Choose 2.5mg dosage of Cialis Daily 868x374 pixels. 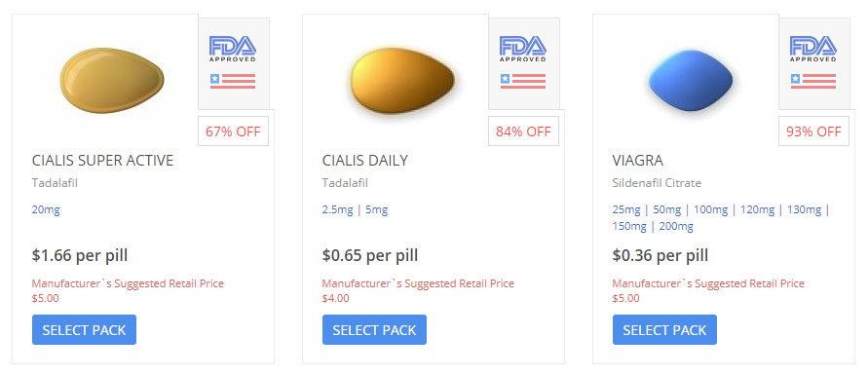[338, 210]
